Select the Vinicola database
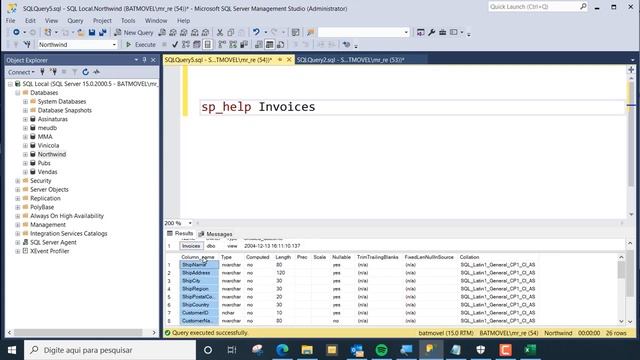This screenshot has height=360, width=640. click(48, 145)
